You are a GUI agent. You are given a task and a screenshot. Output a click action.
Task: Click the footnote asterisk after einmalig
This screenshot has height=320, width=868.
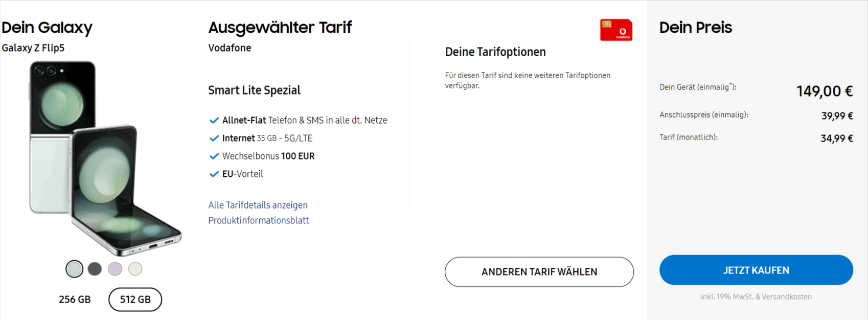tap(730, 85)
